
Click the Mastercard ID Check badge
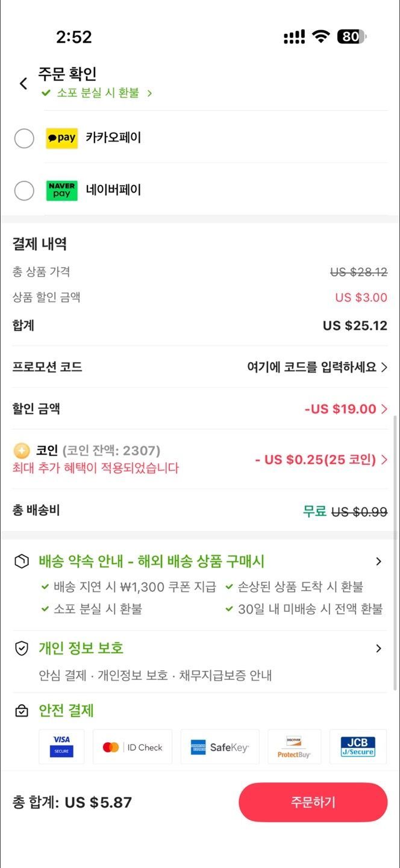tap(132, 746)
